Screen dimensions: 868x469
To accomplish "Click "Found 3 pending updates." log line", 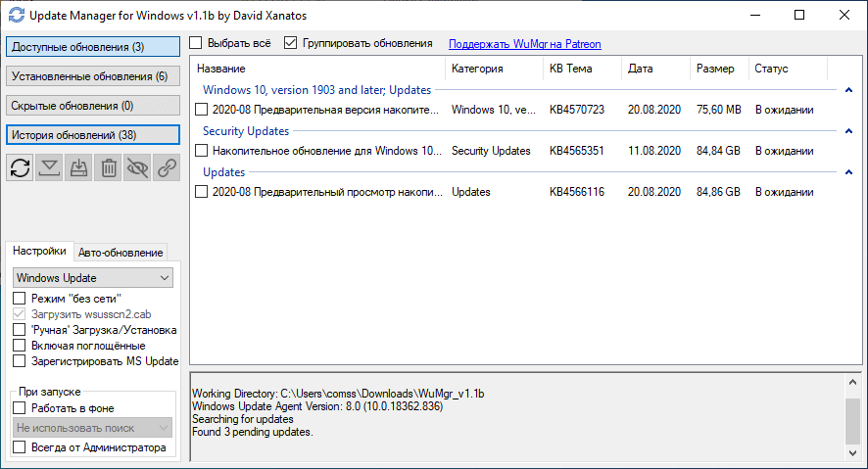I will [x=253, y=432].
